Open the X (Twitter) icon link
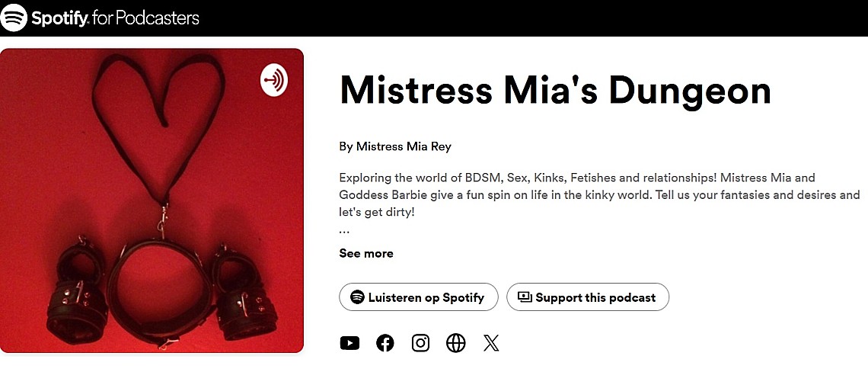 click(491, 343)
